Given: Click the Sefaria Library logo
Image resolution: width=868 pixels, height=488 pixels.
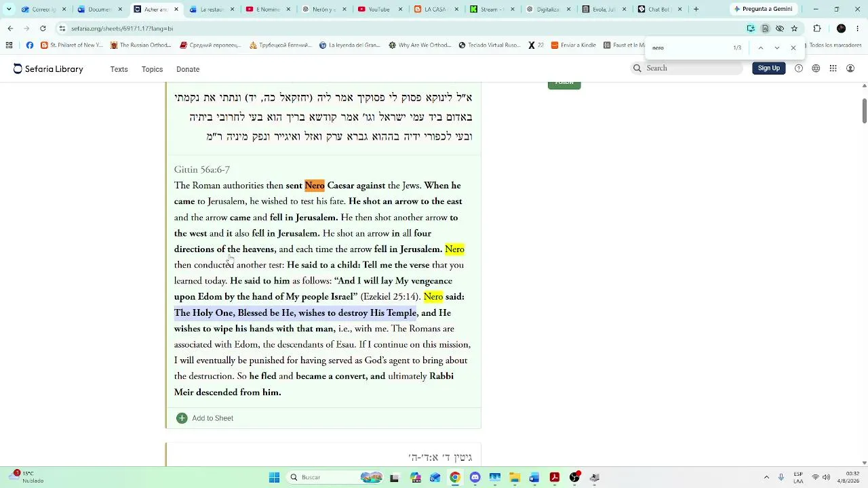Looking at the screenshot, I should point(48,69).
